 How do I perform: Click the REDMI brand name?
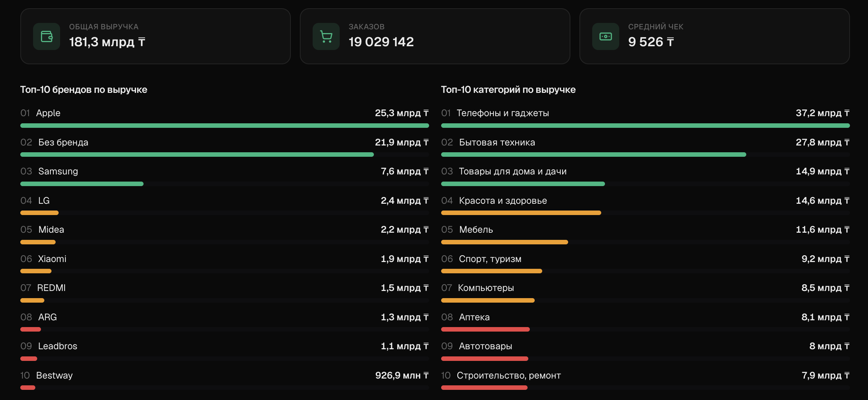(x=51, y=288)
